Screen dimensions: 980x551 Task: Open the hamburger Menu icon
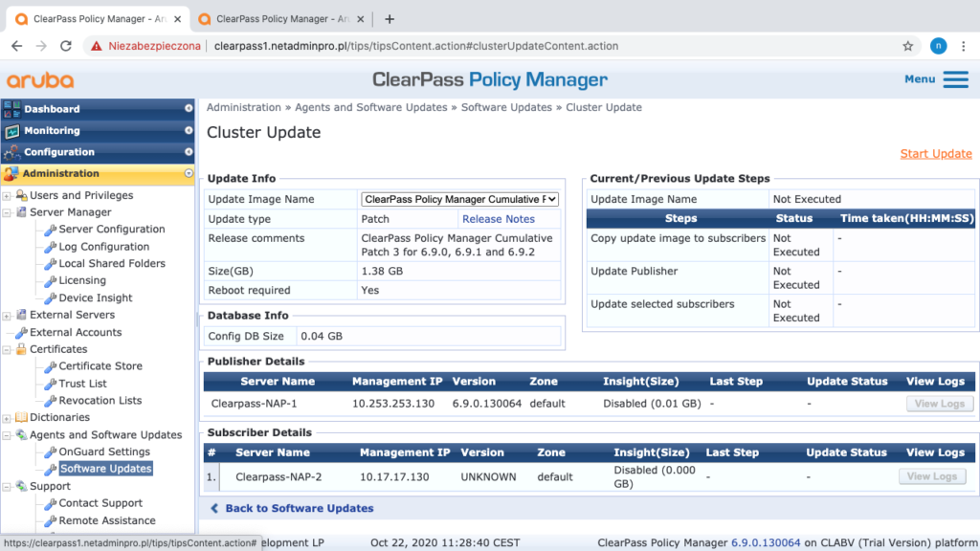click(955, 79)
